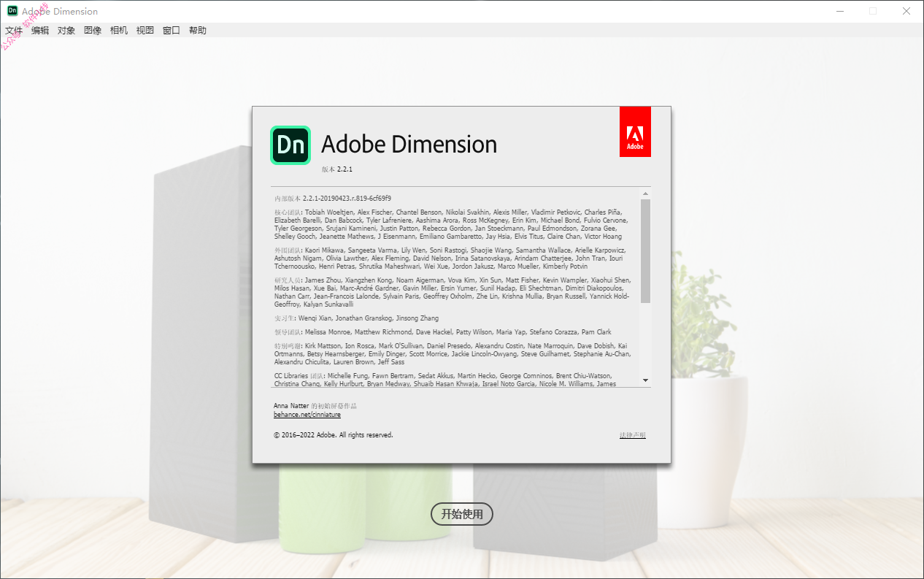Click the large Dn logo in the About dialog
The height and width of the screenshot is (579, 924).
(290, 145)
